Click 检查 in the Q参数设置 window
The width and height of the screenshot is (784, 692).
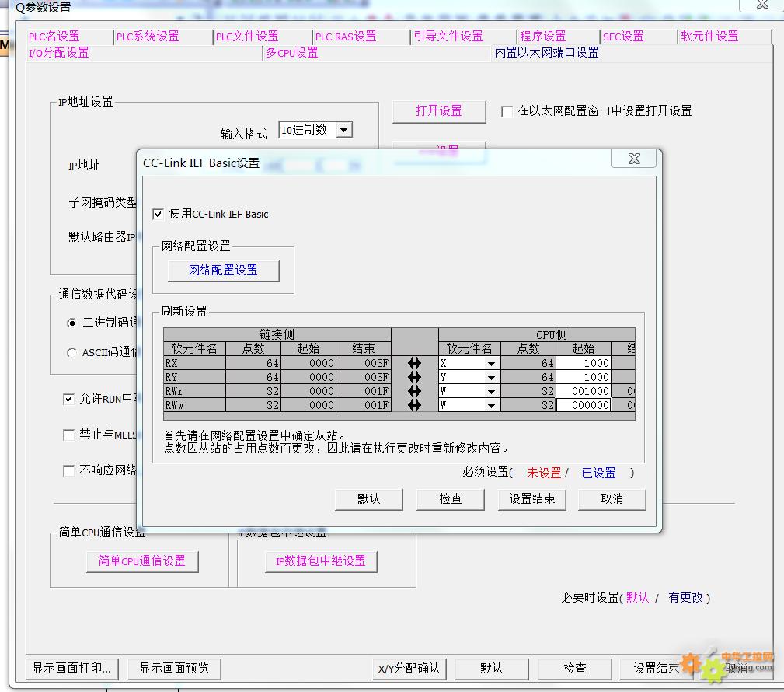click(x=575, y=669)
